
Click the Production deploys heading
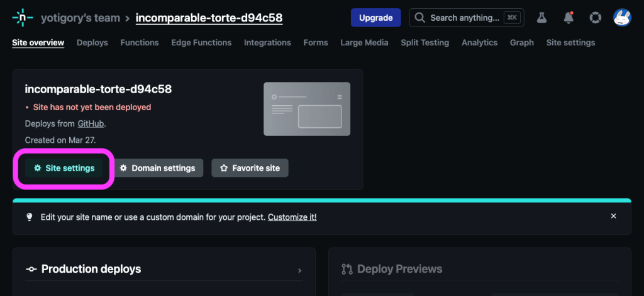pos(91,270)
